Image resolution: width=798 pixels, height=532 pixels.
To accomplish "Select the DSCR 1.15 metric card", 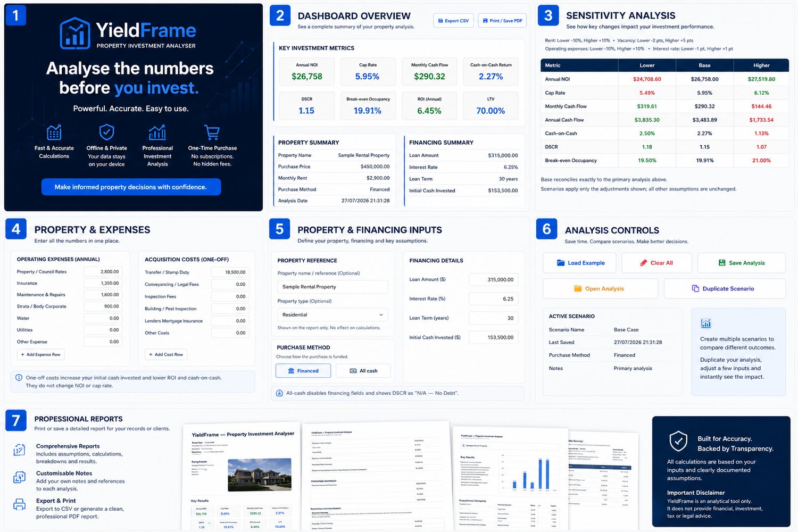I will tap(307, 106).
